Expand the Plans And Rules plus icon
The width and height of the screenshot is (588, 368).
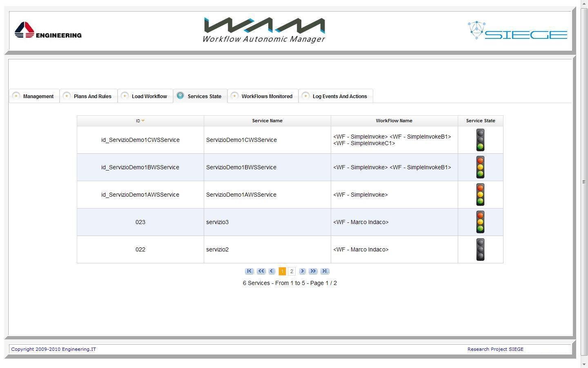[66, 96]
